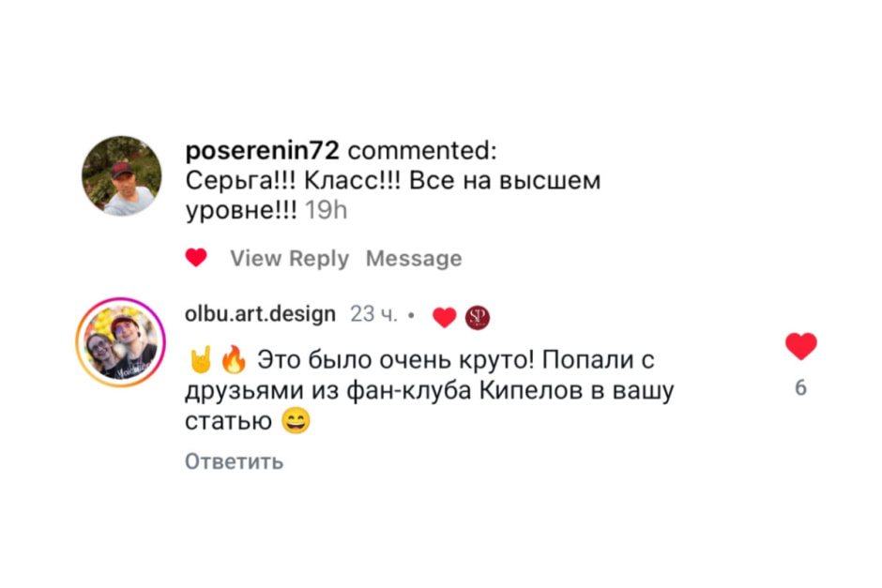Click the red heart badge next to 23 ч.
This screenshot has width=882, height=588.
pos(443,315)
